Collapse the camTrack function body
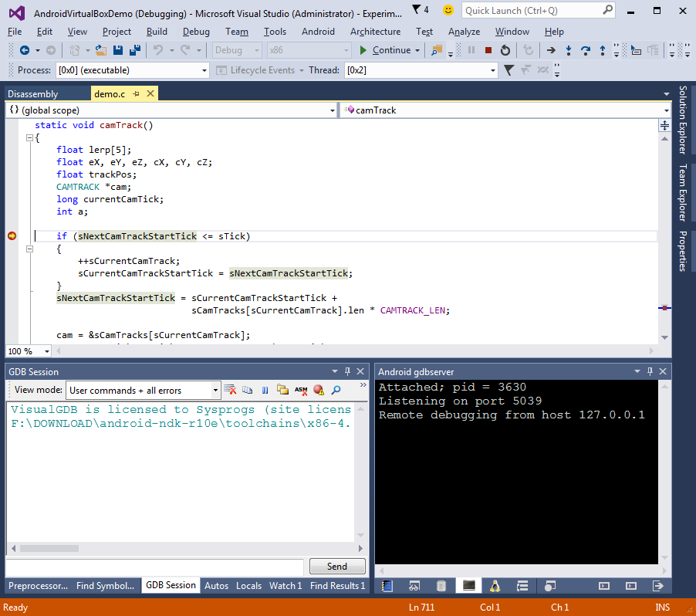Screen dimensions: 696x616 [x=29, y=137]
